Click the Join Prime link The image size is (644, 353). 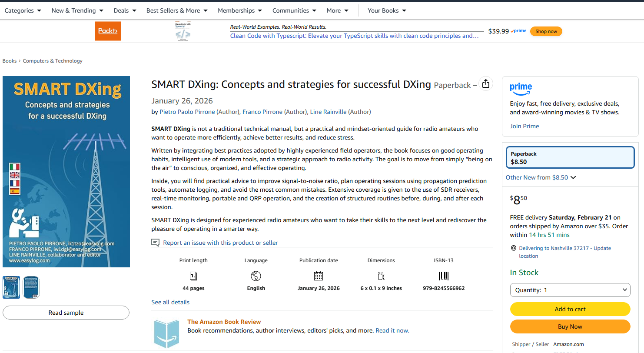(x=524, y=126)
